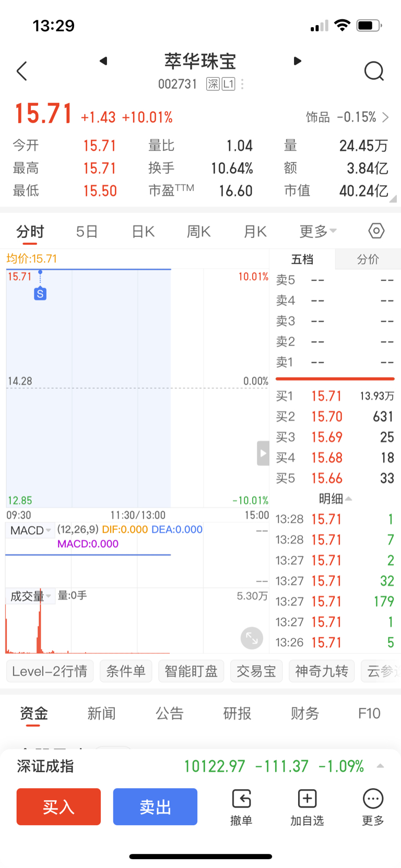
Task: Show the 分价 price distribution tab
Action: point(368,259)
